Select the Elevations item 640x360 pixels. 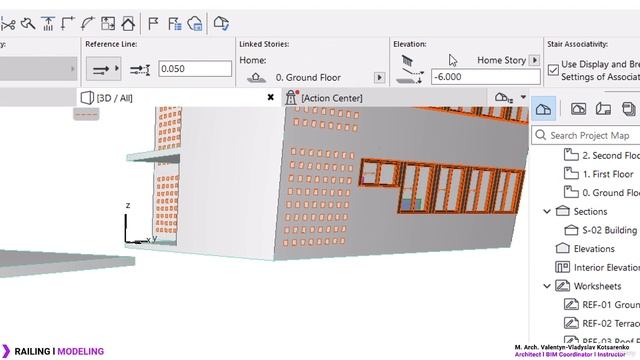pyautogui.click(x=586, y=249)
